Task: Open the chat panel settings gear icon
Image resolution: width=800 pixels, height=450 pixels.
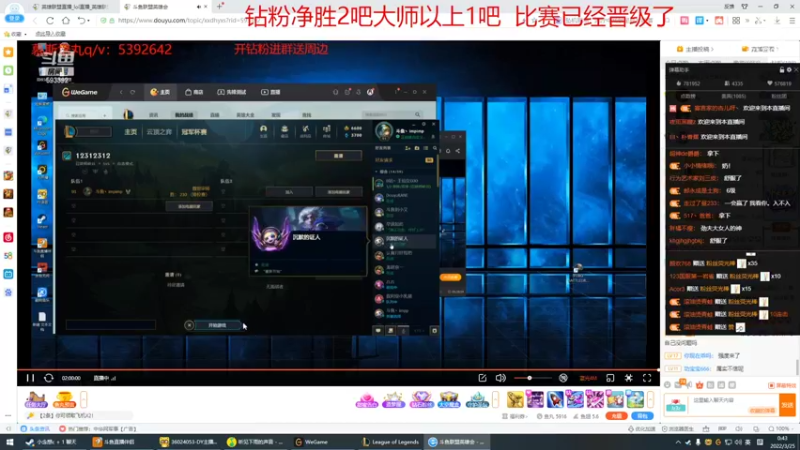Action: [x=789, y=70]
